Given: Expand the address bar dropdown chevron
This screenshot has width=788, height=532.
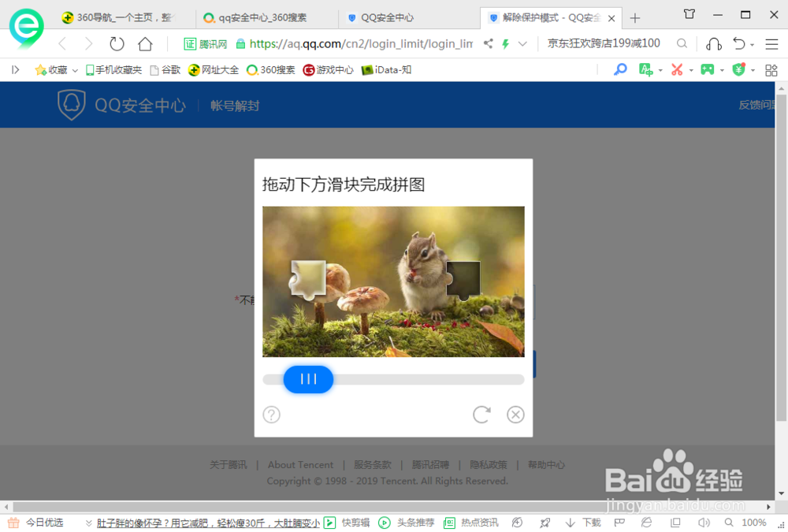Looking at the screenshot, I should (522, 44).
